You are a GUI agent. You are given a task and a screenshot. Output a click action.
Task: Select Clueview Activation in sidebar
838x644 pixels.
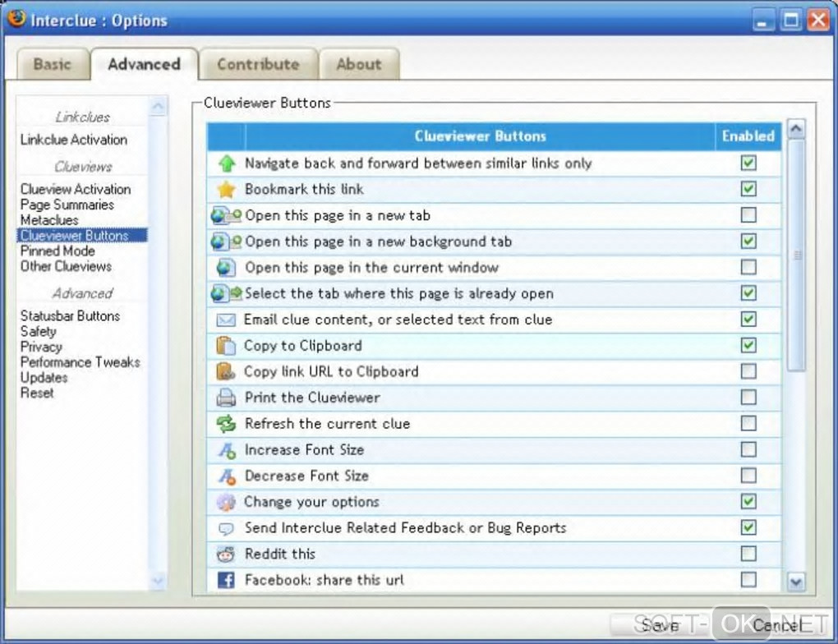pyautogui.click(x=76, y=189)
